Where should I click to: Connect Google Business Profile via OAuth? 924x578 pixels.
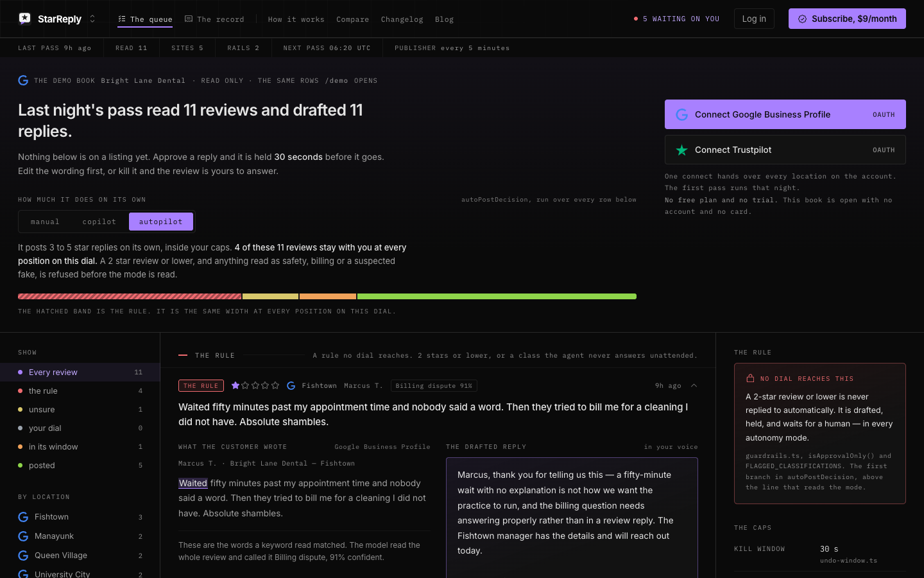coord(785,114)
